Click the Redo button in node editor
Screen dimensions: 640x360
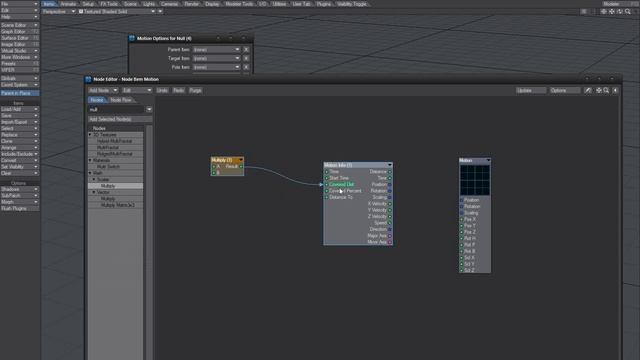(x=178, y=90)
